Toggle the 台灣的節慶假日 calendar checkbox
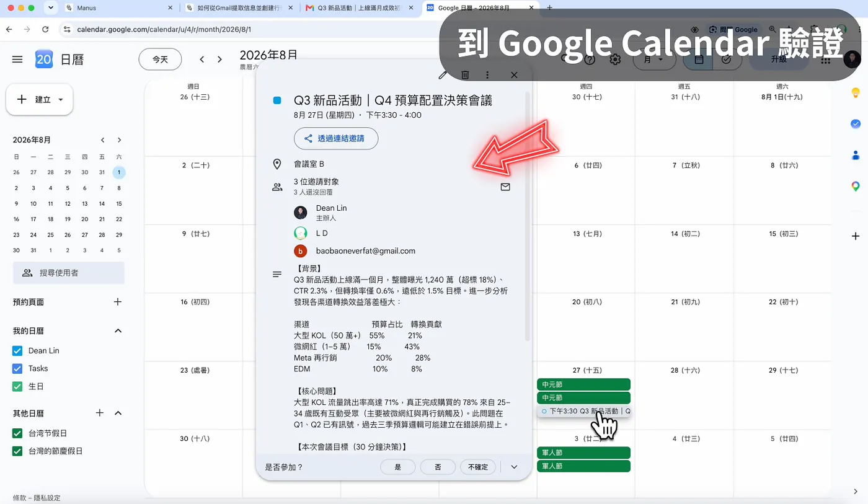This screenshot has width=868, height=504. (17, 451)
